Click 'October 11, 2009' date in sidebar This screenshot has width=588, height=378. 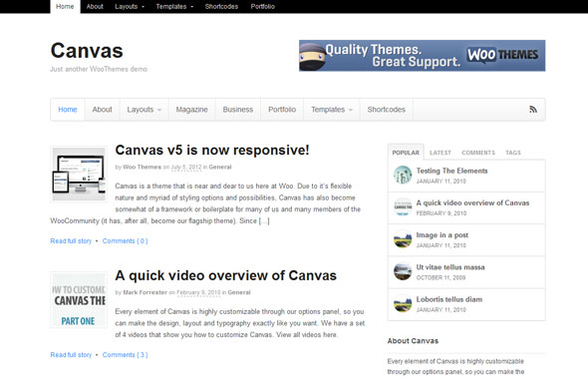pos(441,278)
